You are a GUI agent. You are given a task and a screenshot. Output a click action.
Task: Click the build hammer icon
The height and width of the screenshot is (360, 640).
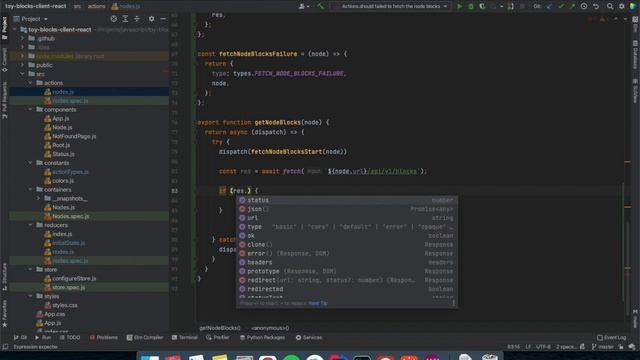(321, 6)
